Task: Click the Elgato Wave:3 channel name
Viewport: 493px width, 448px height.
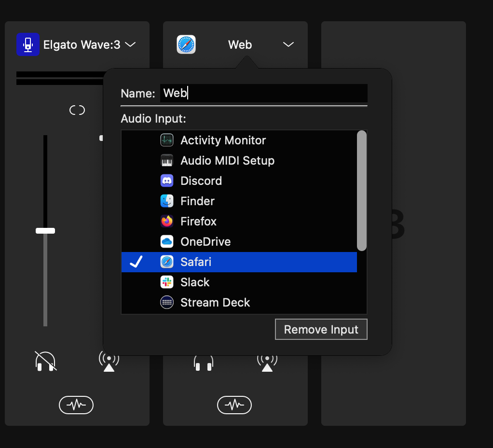Action: click(82, 45)
